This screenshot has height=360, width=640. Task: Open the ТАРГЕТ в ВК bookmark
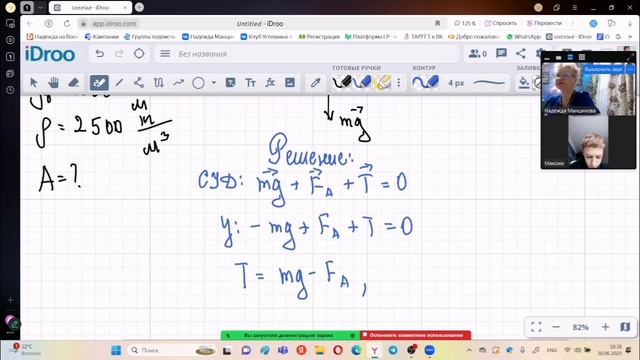423,37
